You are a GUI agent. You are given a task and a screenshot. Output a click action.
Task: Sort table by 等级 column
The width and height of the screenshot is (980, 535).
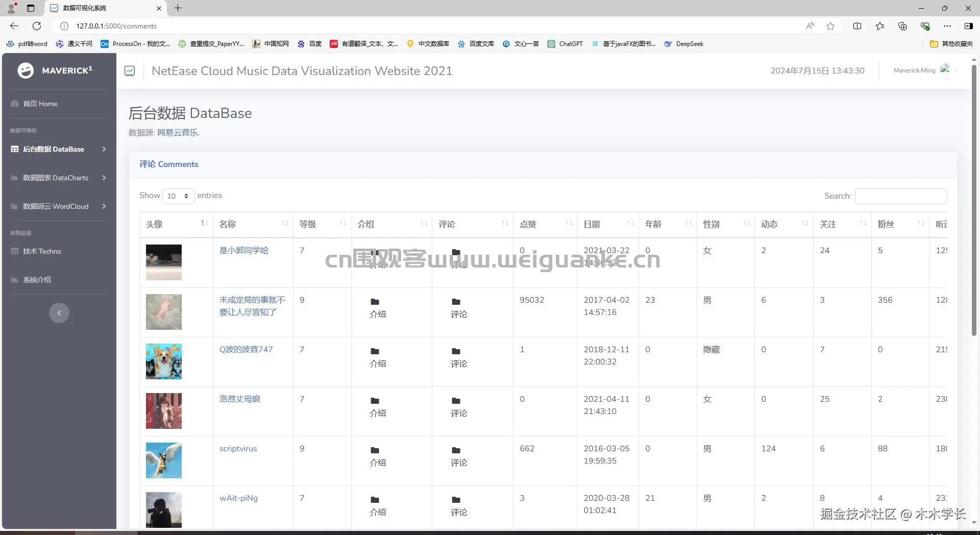[322, 224]
